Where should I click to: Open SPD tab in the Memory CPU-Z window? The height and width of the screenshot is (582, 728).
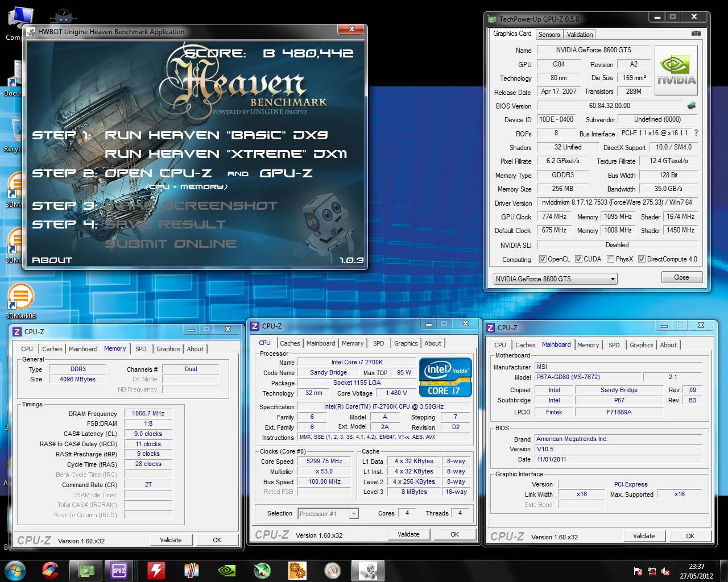click(141, 349)
